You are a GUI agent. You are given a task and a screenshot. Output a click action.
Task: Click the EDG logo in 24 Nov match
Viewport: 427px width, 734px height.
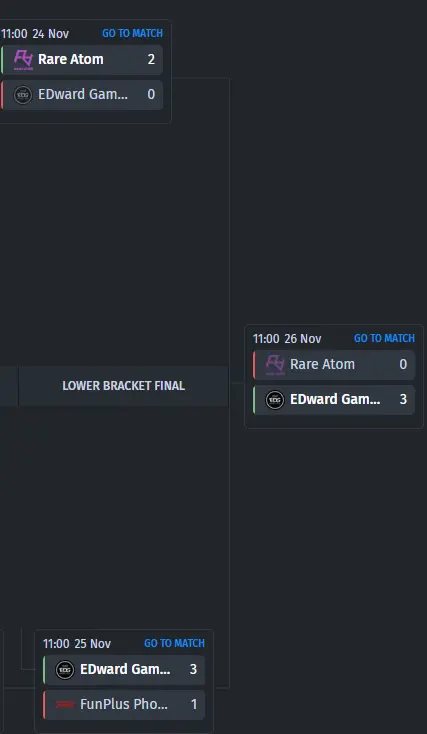click(23, 95)
